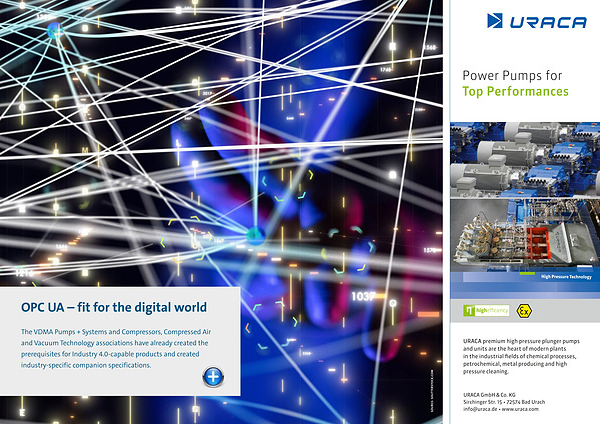Viewport: 600px width, 424px height.
Task: Open the pump motors photo in the ad
Action: (525, 160)
